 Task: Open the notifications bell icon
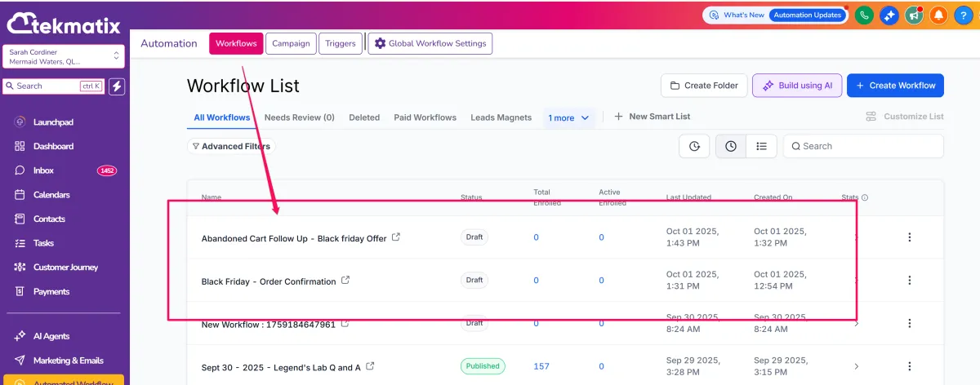point(938,15)
